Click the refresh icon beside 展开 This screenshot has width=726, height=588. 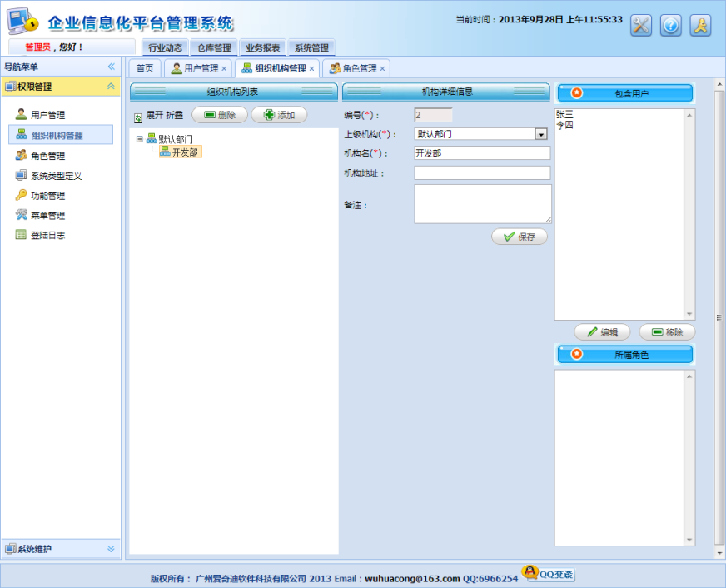(x=138, y=118)
